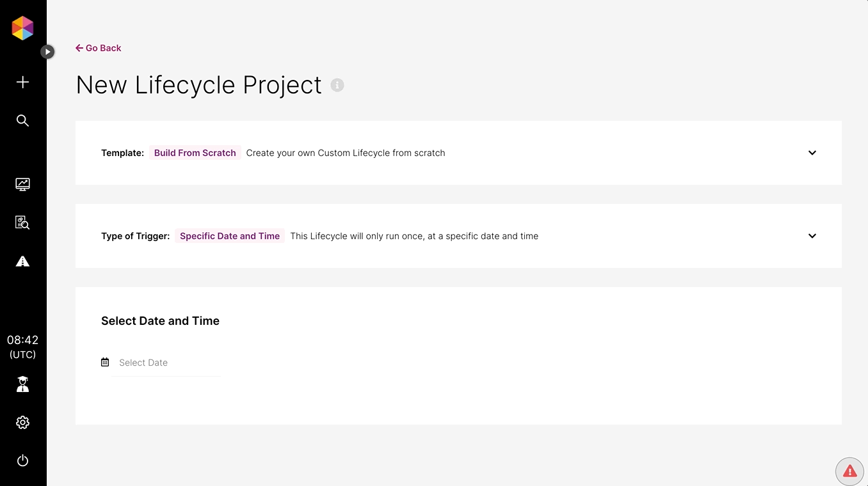Open the graduate cap academy icon
Viewport: 868px width, 486px height.
click(22, 384)
